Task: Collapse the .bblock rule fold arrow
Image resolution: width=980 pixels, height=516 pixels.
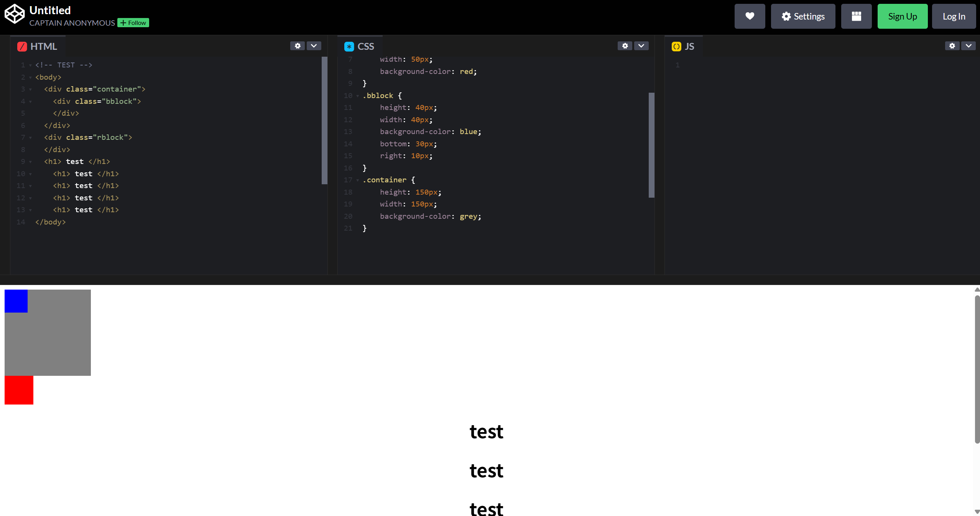Action: pos(358,96)
